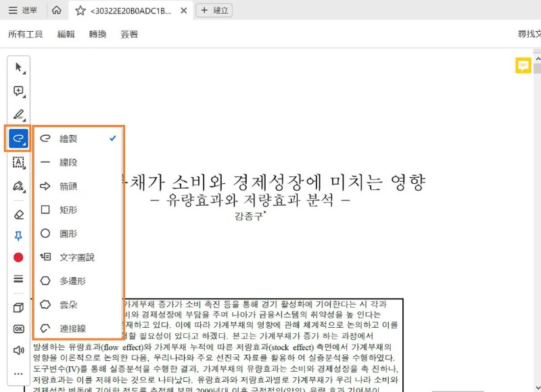Screen dimensions: 541x392
Task: Click the yellow comment note icon
Action: tap(523, 66)
